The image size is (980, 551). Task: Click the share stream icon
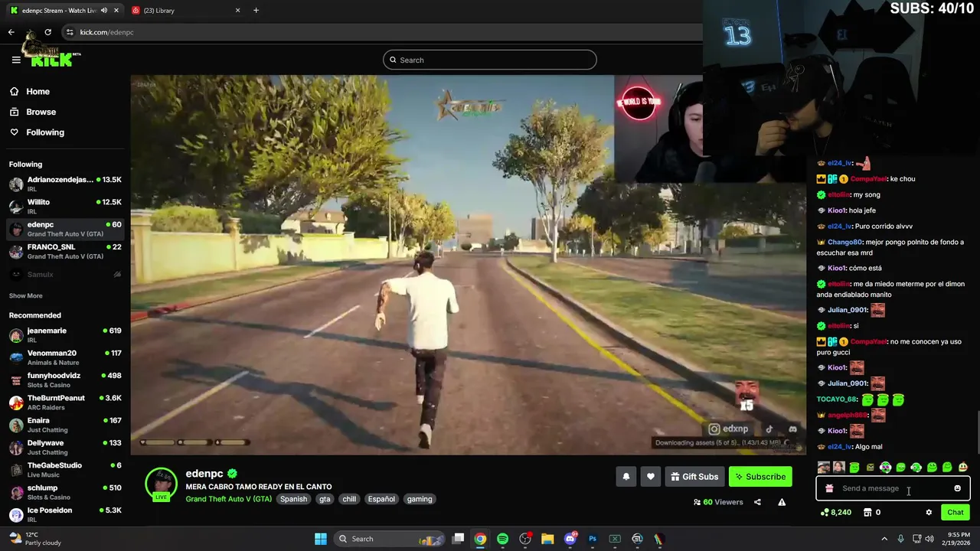[757, 502]
